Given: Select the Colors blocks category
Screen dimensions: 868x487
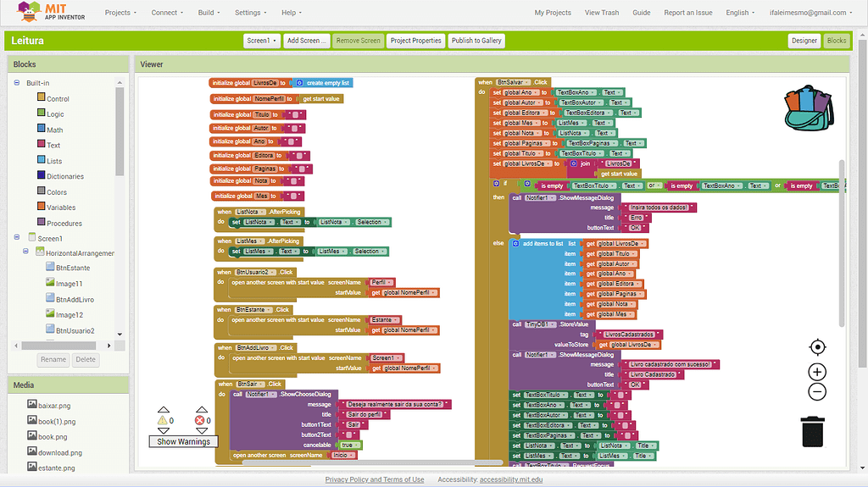Looking at the screenshot, I should pyautogui.click(x=57, y=192).
